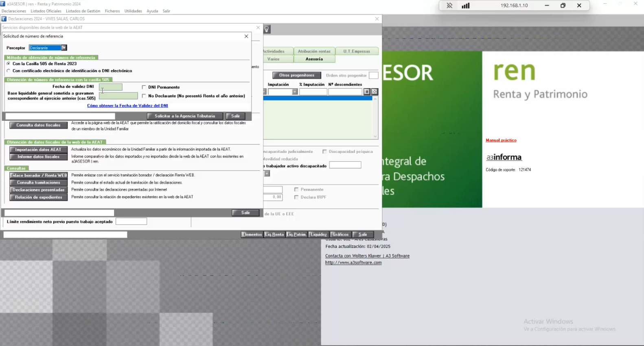The image size is (644, 346).
Task: Click the square add-entry icon beside descendientes
Action: [x=367, y=92]
